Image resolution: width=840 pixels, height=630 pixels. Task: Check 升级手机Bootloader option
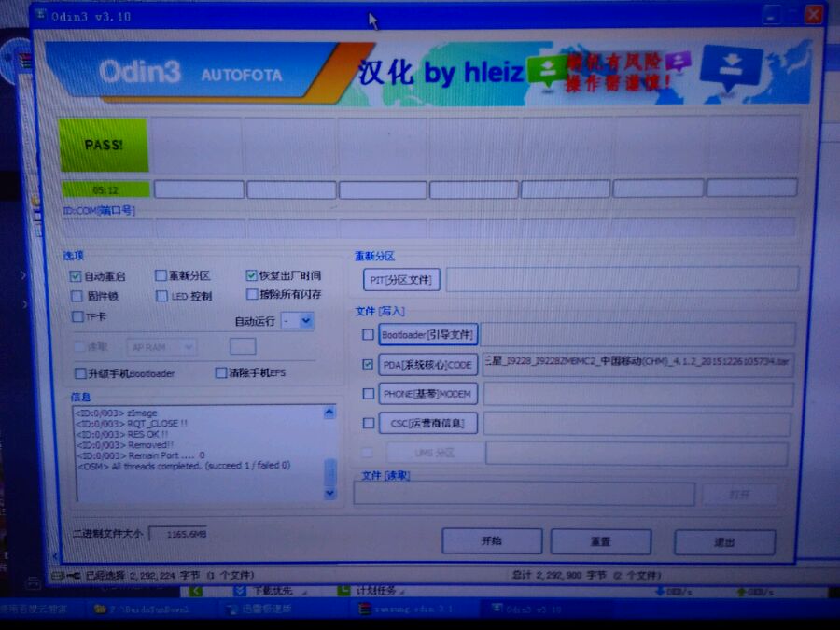81,372
